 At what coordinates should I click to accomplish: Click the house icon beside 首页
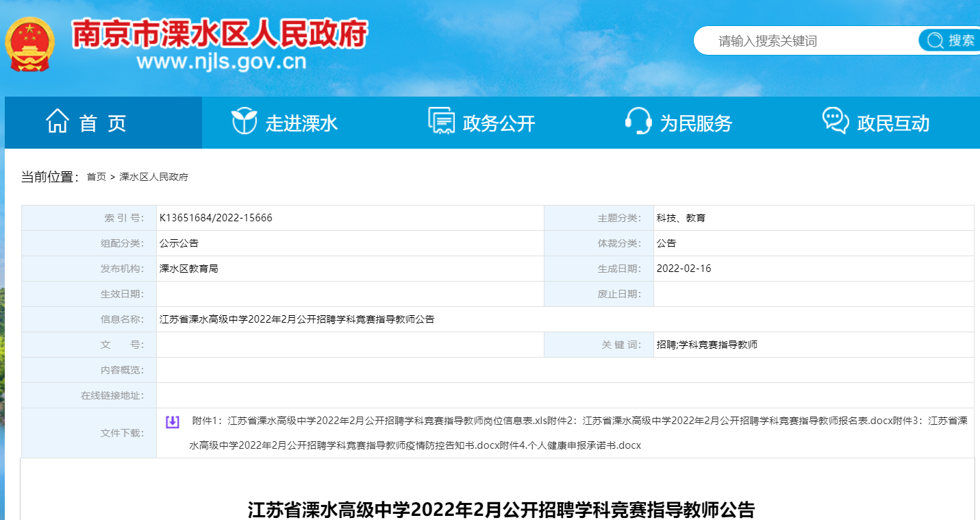58,122
